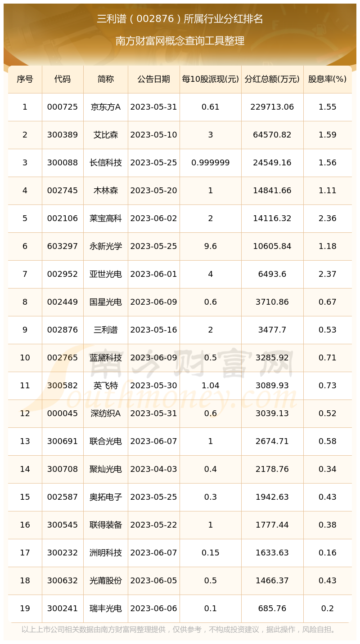Click the 序号 column header
The height and width of the screenshot is (644, 360).
[x=25, y=79]
